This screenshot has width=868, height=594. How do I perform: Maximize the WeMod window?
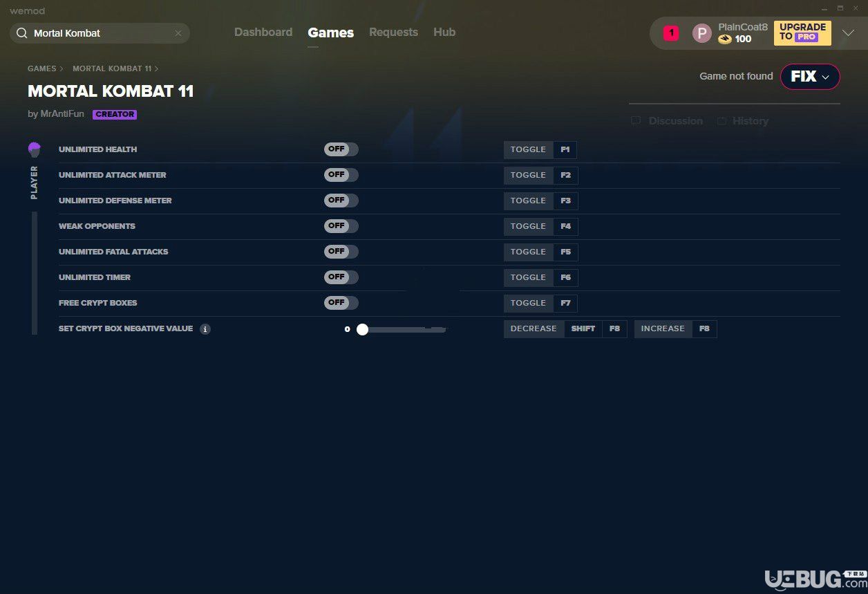pyautogui.click(x=840, y=8)
